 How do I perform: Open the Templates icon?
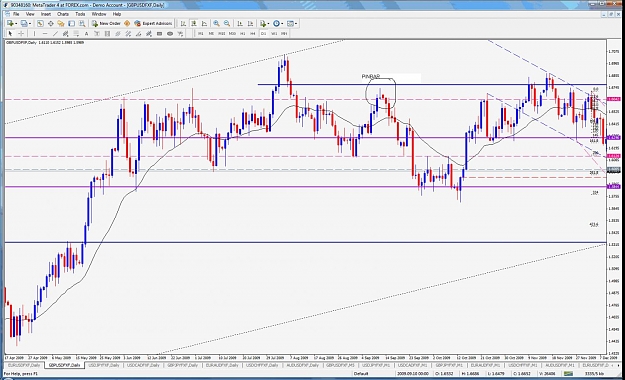pos(290,24)
